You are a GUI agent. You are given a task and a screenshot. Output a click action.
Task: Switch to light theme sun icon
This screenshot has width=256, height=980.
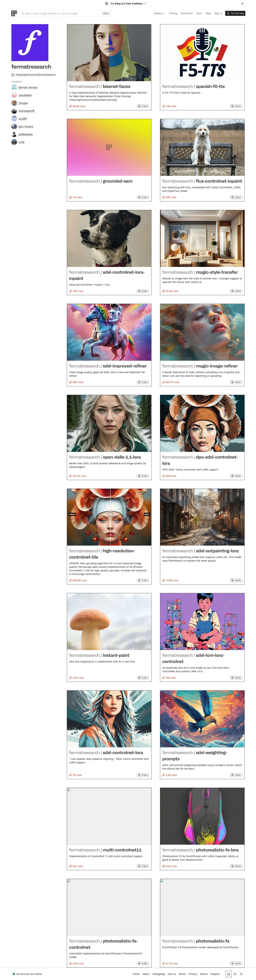tap(235, 974)
